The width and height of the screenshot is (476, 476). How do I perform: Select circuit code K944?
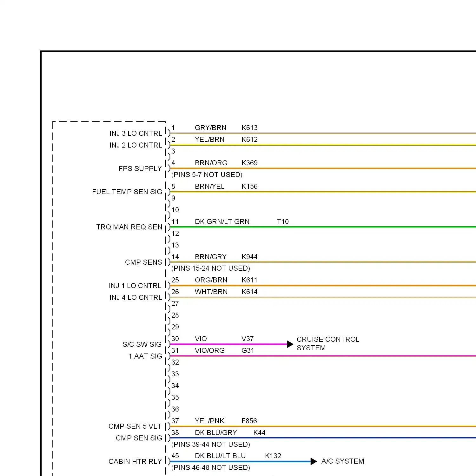coord(249,257)
